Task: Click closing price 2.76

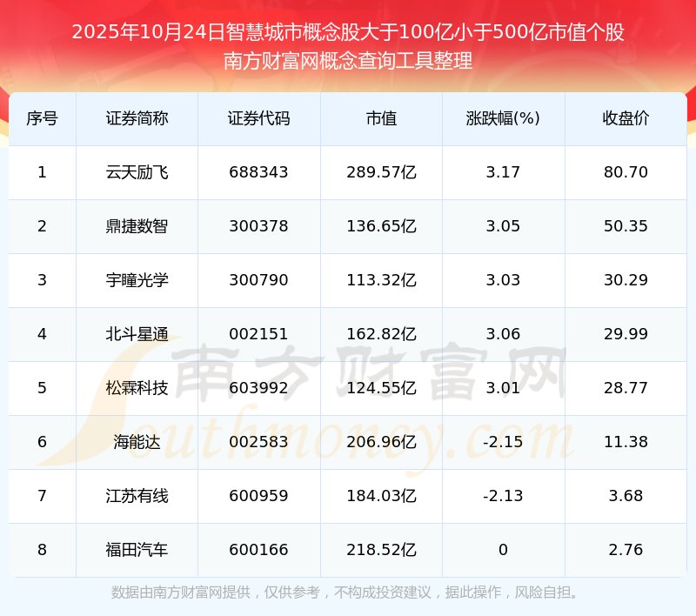Action: 626,550
